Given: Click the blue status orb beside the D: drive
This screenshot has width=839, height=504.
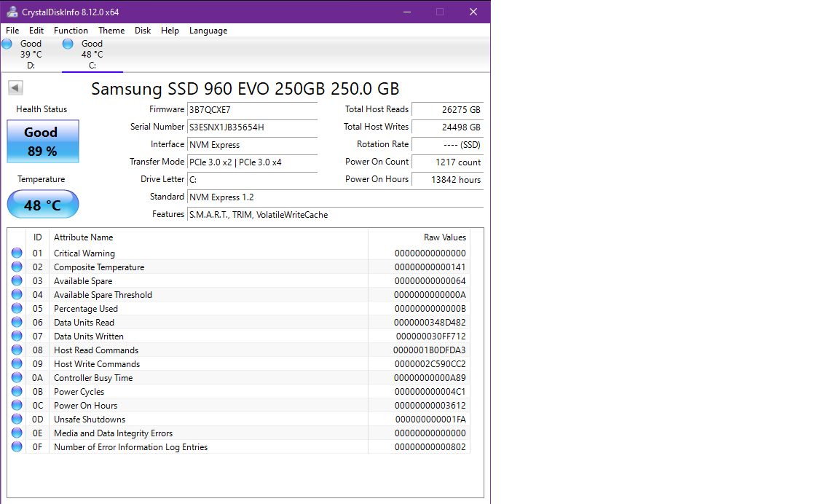Looking at the screenshot, I should 7,44.
